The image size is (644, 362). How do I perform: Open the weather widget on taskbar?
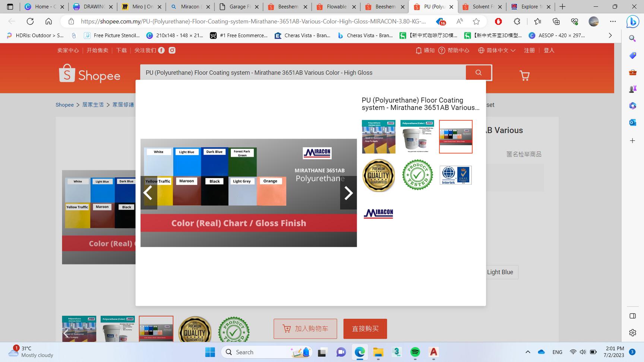pyautogui.click(x=31, y=352)
